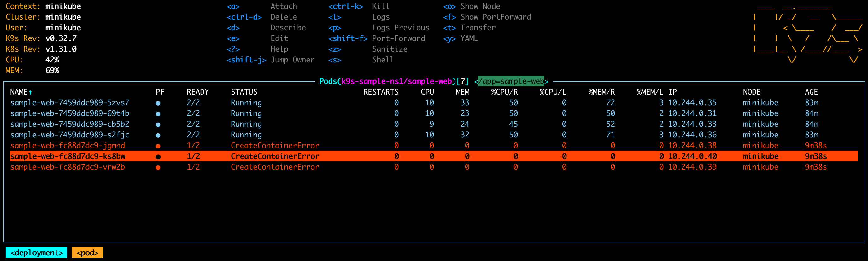The image size is (868, 261).
Task: Click the %CPU/R column header
Action: pos(504,92)
